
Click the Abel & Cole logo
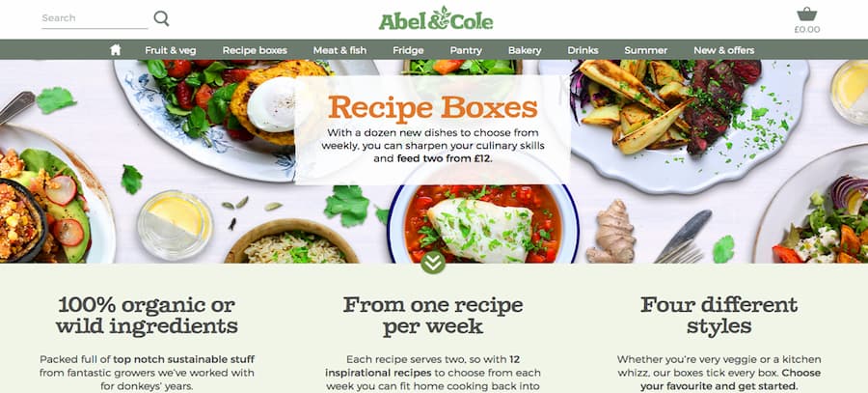point(436,19)
